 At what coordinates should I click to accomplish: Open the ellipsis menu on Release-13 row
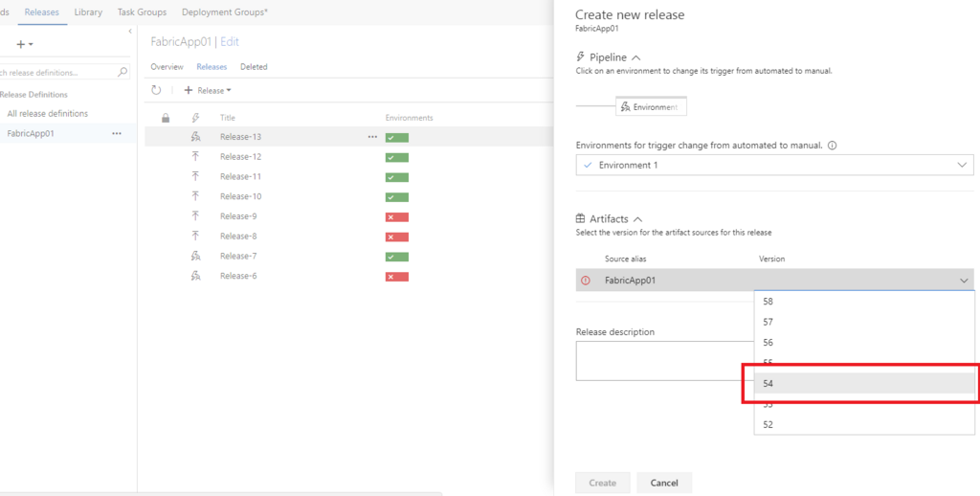point(372,137)
